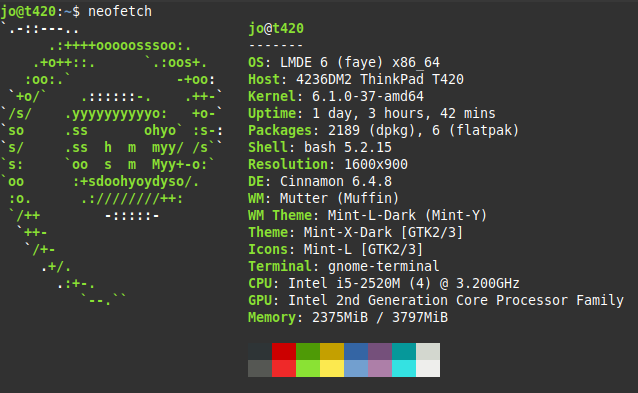Image resolution: width=638 pixels, height=393 pixels.
Task: Click the 'Kernel' label
Action: pyautogui.click(x=272, y=96)
